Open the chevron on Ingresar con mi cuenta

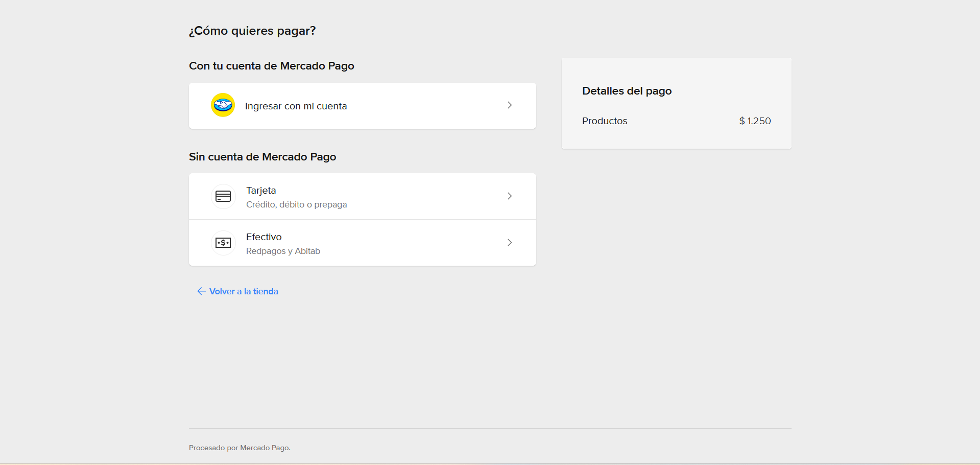[x=509, y=105]
